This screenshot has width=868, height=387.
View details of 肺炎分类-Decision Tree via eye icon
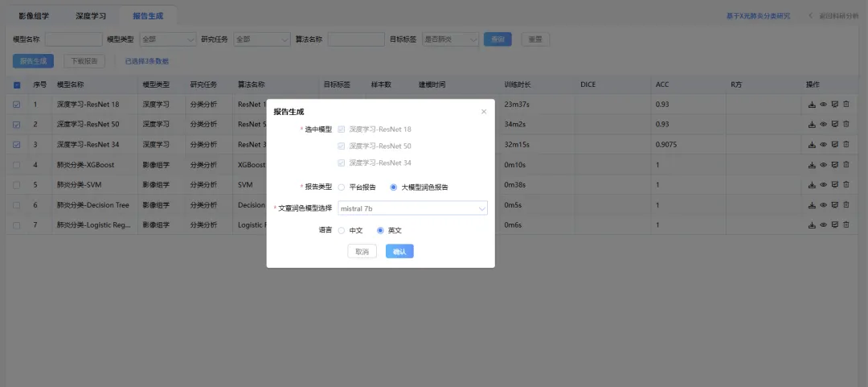point(823,205)
